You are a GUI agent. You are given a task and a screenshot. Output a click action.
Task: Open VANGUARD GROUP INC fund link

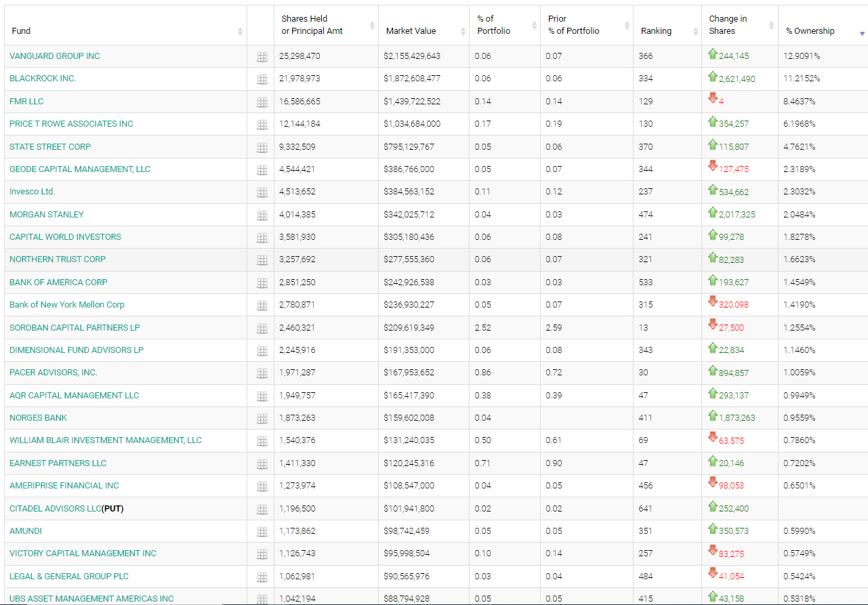[x=55, y=56]
